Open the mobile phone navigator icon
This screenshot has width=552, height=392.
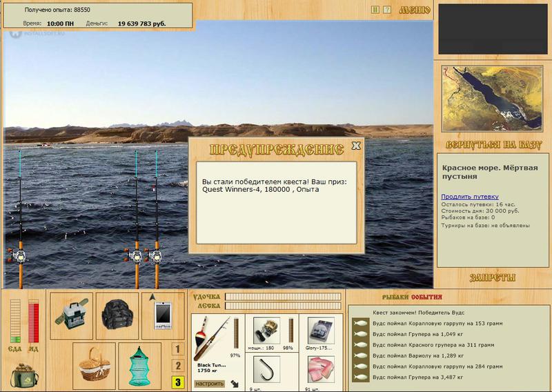[163, 315]
